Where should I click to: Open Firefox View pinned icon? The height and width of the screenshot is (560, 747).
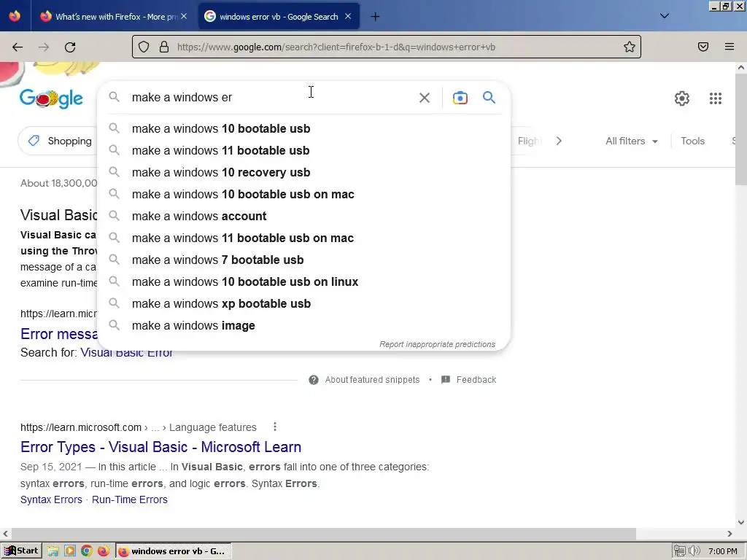click(x=15, y=17)
